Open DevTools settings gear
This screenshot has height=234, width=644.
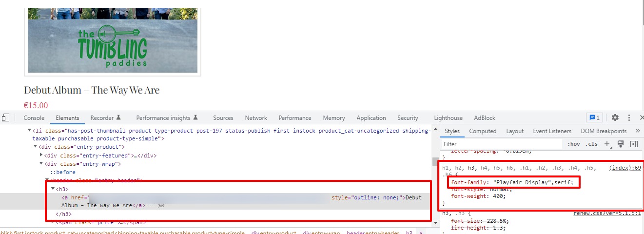tap(615, 118)
